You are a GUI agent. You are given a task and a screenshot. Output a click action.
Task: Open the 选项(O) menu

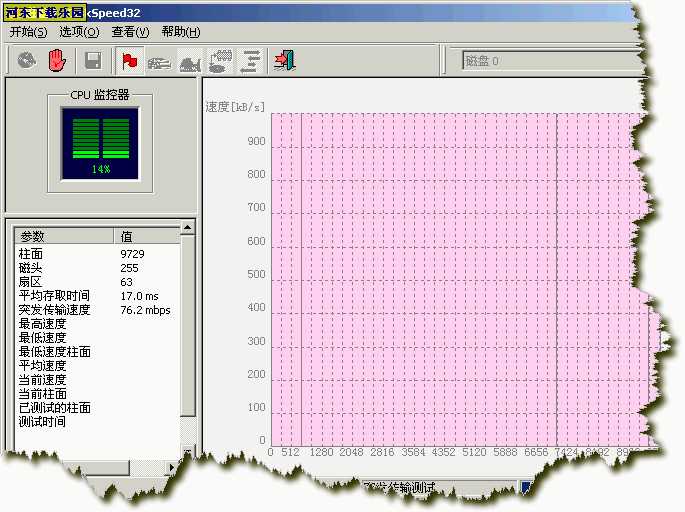[79, 32]
